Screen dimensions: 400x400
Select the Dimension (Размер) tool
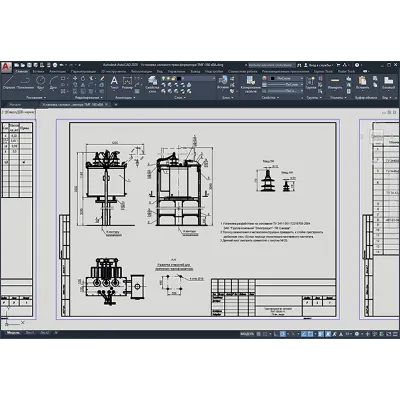pos(127,83)
